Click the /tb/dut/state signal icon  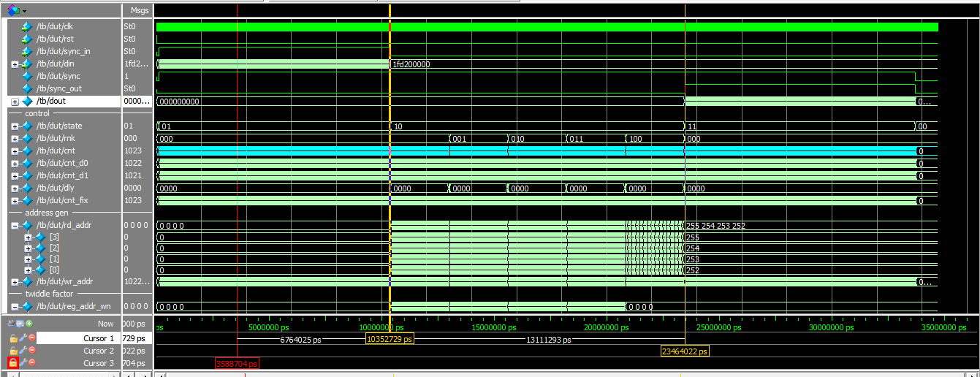pyautogui.click(x=28, y=126)
